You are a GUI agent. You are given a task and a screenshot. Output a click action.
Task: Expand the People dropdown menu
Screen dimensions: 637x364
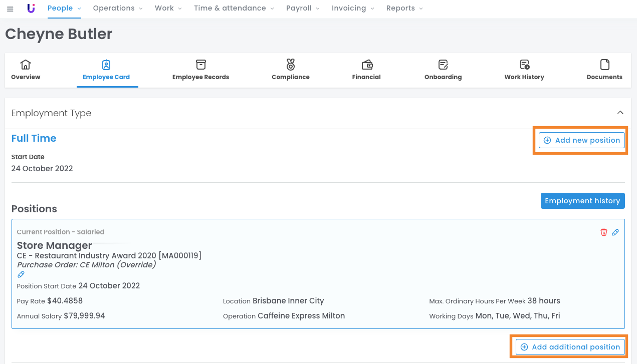click(65, 9)
